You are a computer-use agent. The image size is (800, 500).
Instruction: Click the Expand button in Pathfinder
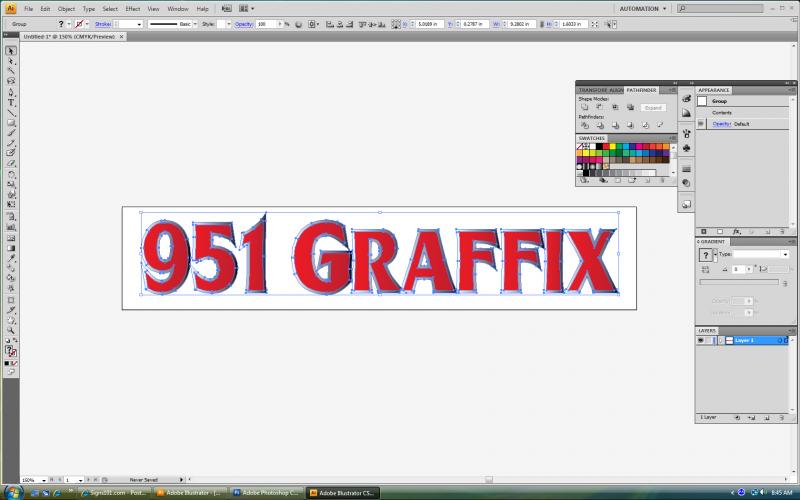653,108
